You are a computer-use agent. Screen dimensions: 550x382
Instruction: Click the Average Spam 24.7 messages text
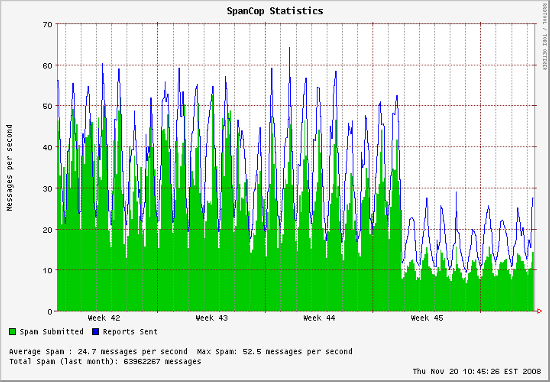tap(98, 352)
